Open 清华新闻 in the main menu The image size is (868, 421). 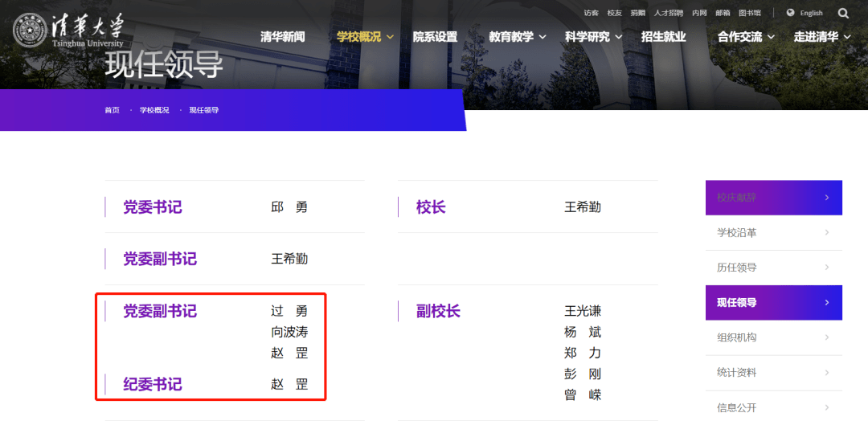[x=283, y=37]
